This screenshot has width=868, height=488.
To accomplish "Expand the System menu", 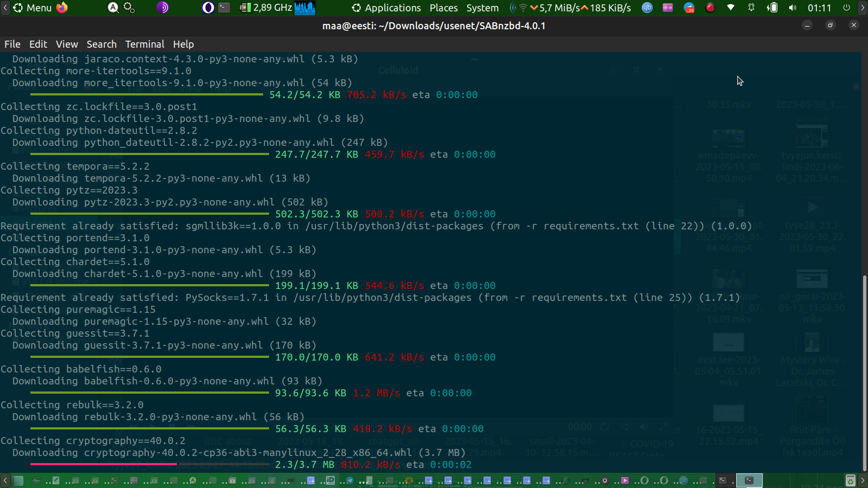I will click(482, 8).
